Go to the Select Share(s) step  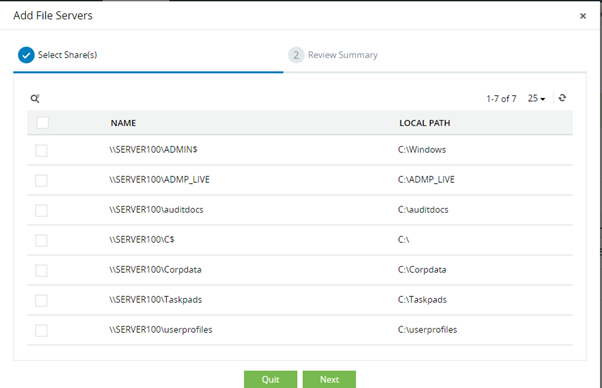coord(68,55)
